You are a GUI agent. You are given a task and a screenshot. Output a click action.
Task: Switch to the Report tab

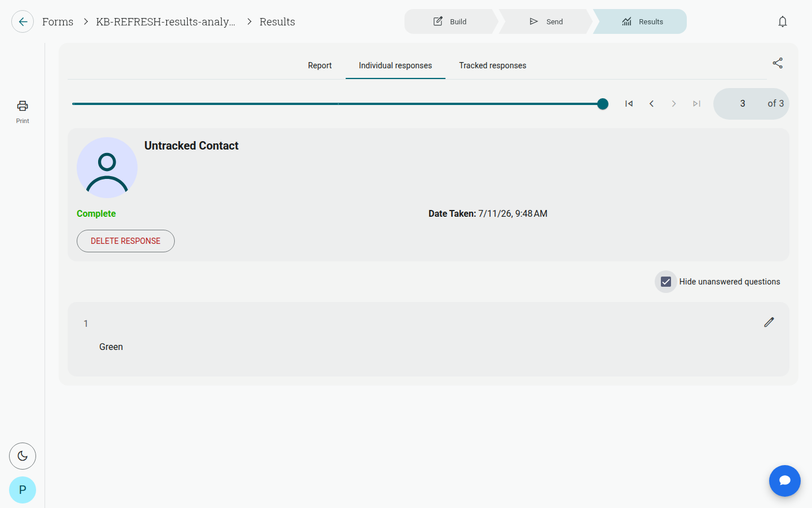(x=320, y=65)
